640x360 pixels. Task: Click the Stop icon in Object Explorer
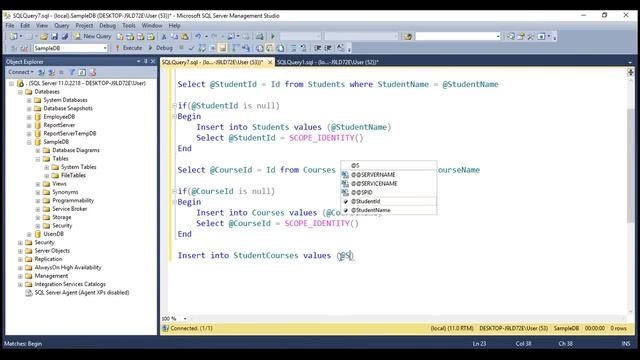(x=62, y=72)
